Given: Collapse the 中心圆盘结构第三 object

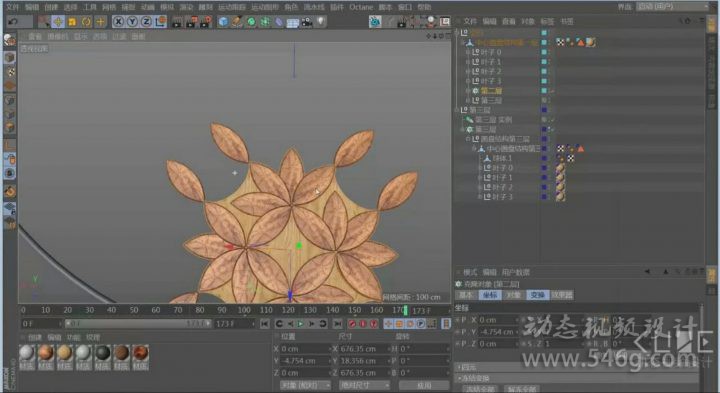Looking at the screenshot, I should pyautogui.click(x=474, y=149).
